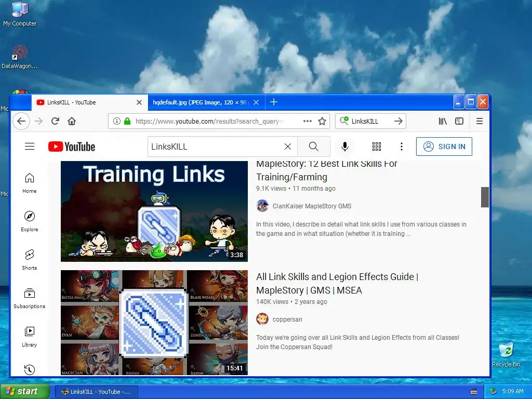
Task: Open the YouTube apps grid
Action: (377, 147)
